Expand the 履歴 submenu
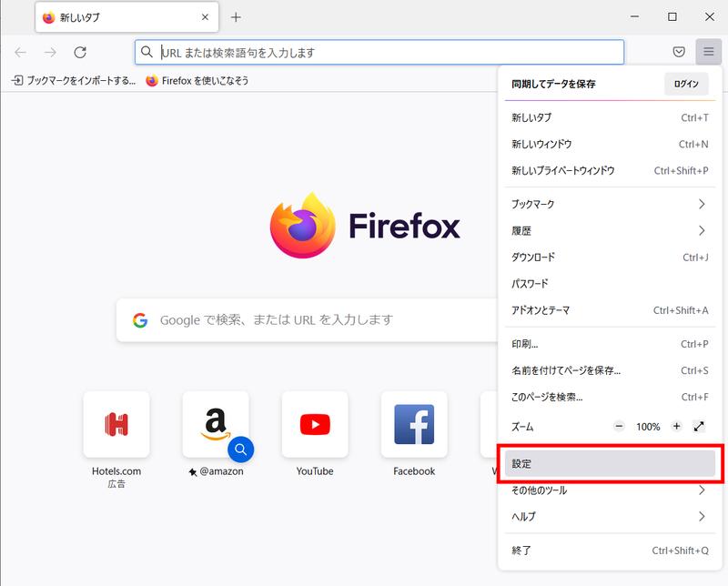This screenshot has width=728, height=586. coord(610,230)
